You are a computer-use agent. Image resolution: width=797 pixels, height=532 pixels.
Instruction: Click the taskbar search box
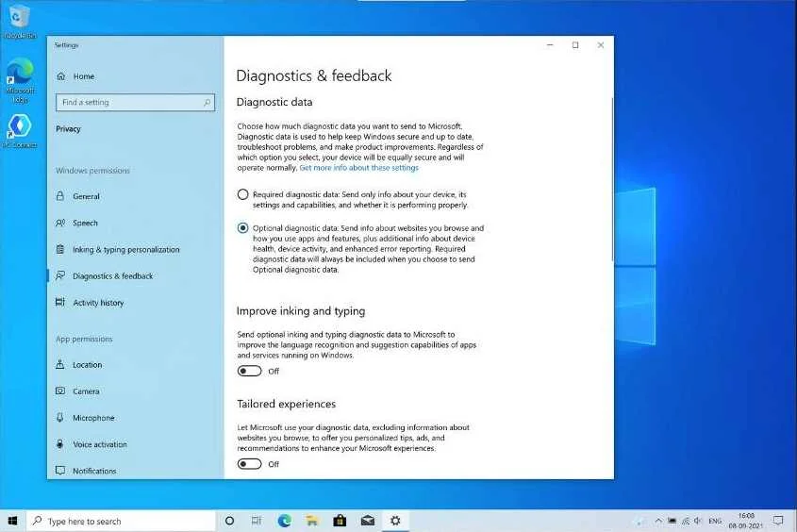click(x=121, y=522)
